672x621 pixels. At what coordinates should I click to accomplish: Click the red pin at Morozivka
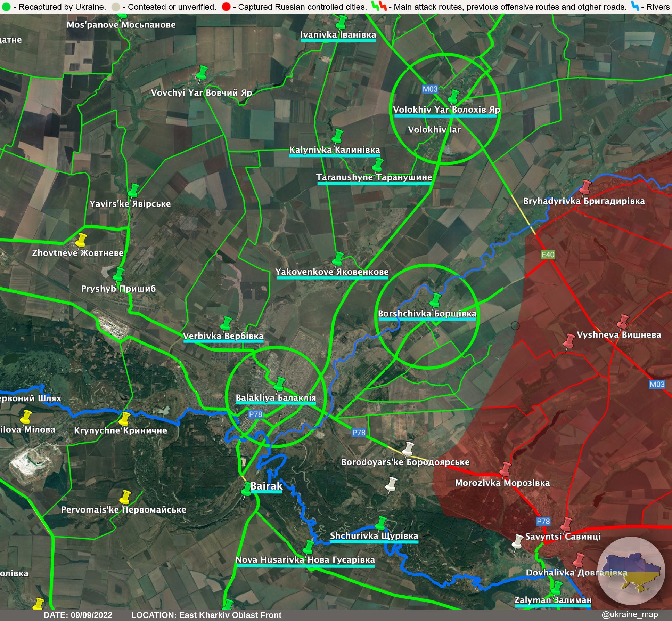tap(505, 469)
